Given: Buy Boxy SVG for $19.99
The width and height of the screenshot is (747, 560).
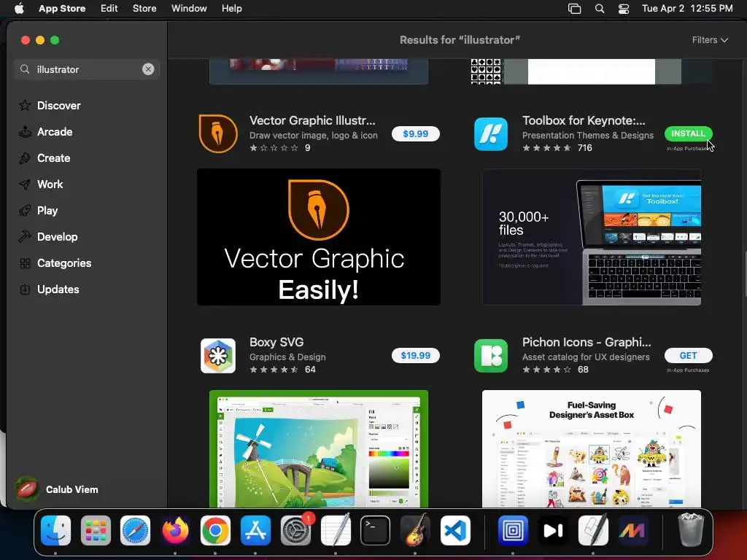Looking at the screenshot, I should [x=415, y=355].
